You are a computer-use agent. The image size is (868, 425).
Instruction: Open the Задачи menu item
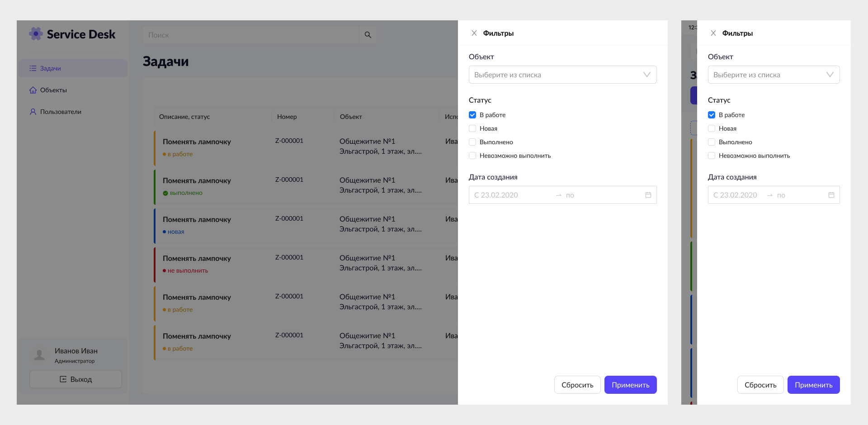50,68
